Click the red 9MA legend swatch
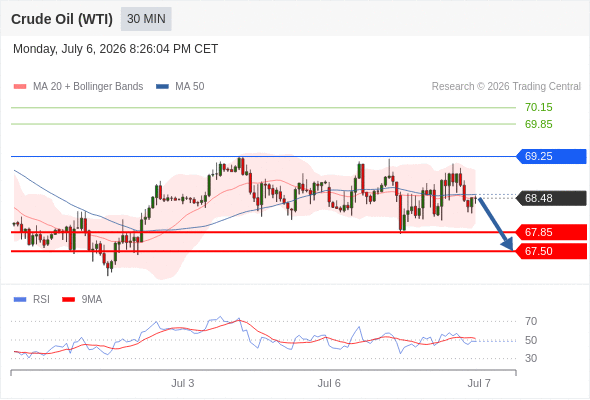 68,300
